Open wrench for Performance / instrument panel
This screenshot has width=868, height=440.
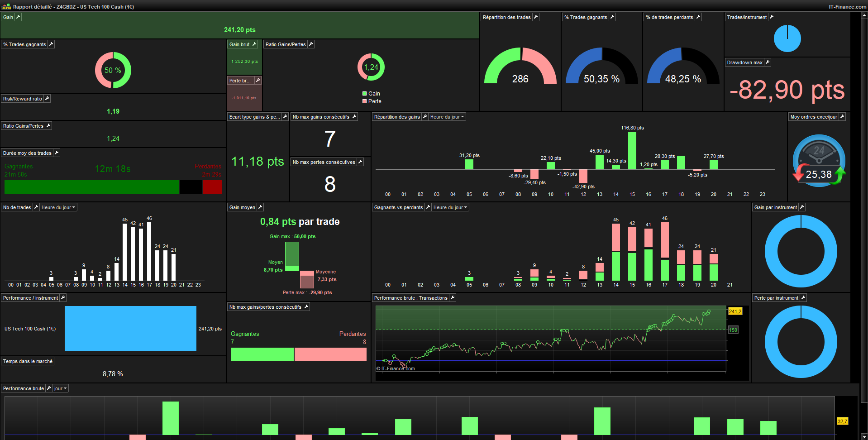(x=63, y=298)
